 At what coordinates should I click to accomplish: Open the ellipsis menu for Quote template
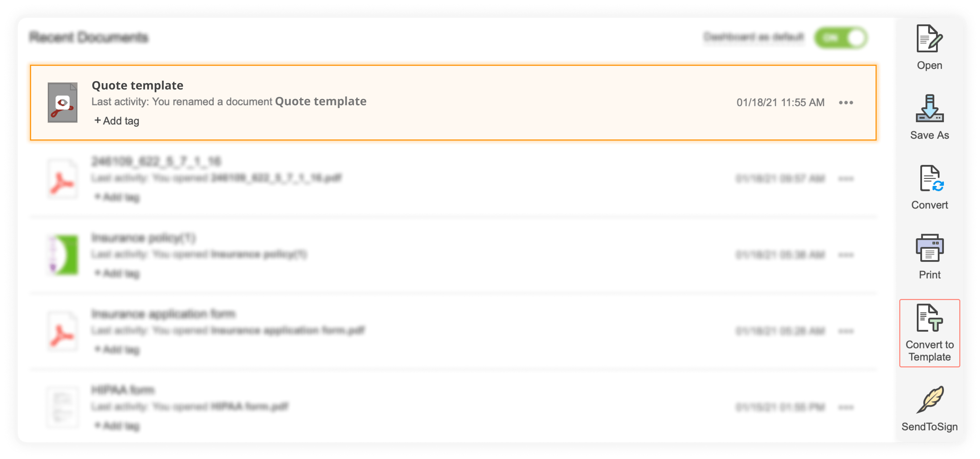coord(846,102)
